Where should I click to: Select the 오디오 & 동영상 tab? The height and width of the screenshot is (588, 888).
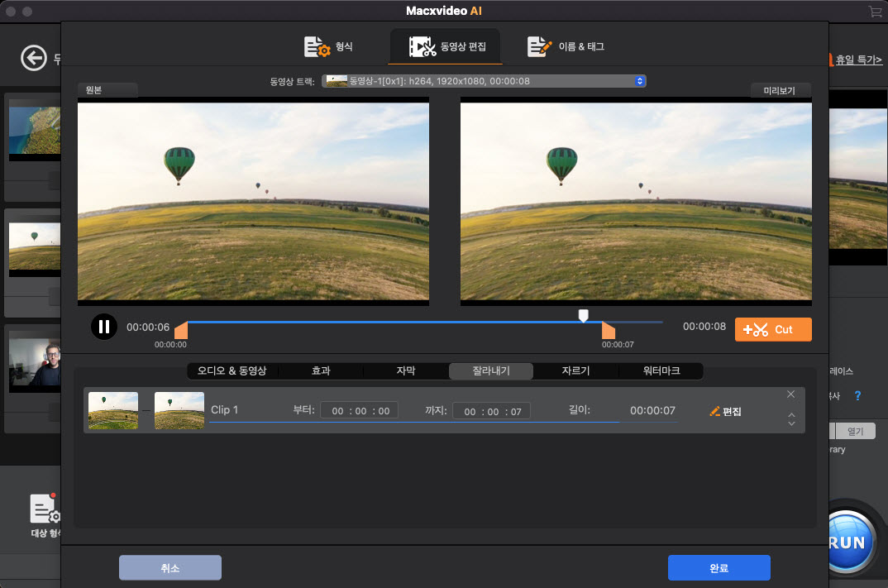232,370
